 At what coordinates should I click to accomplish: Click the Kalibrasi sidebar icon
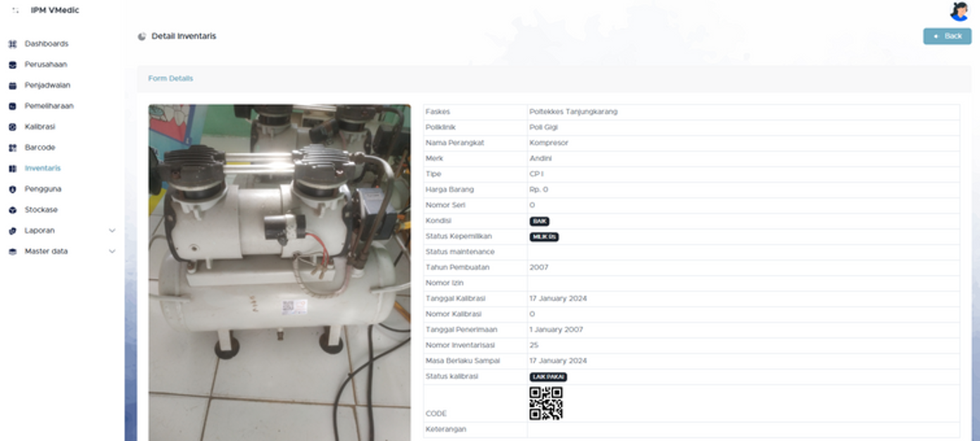[12, 127]
